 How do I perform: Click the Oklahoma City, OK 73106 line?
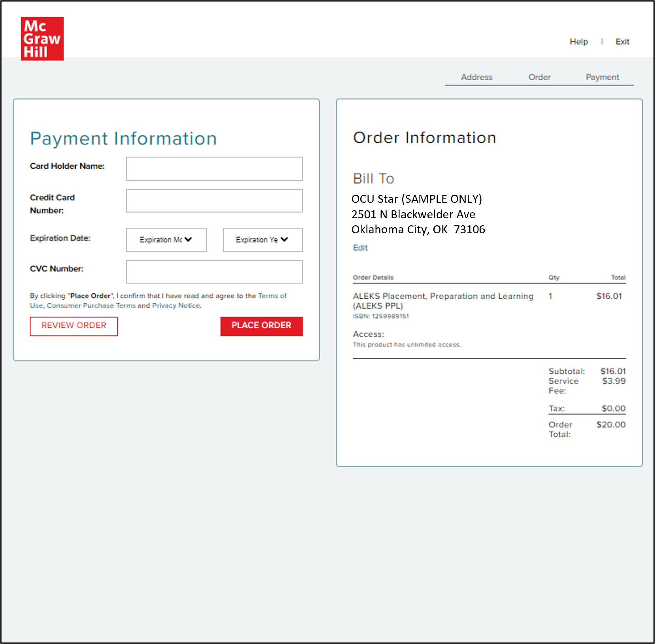(418, 230)
